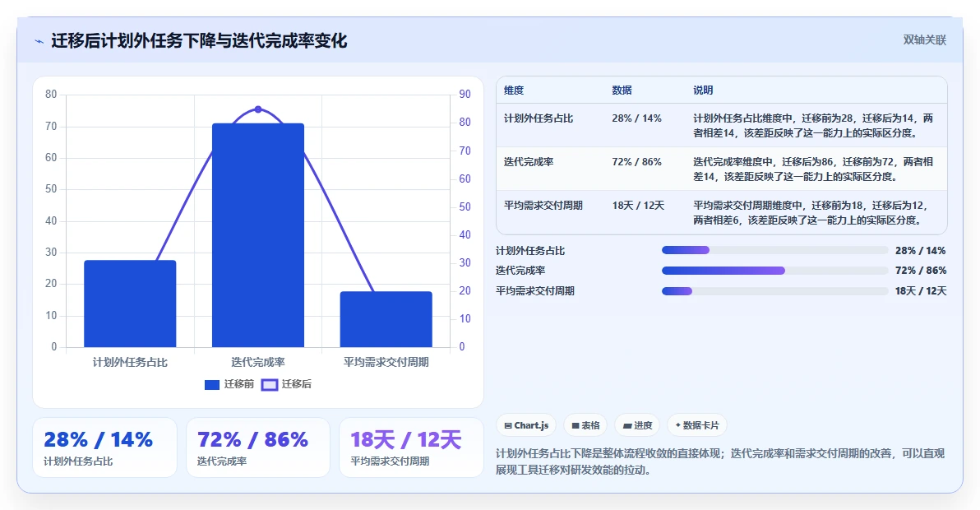This screenshot has width=980, height=510.
Task: Select the 进度 tag chip
Action: 637,425
